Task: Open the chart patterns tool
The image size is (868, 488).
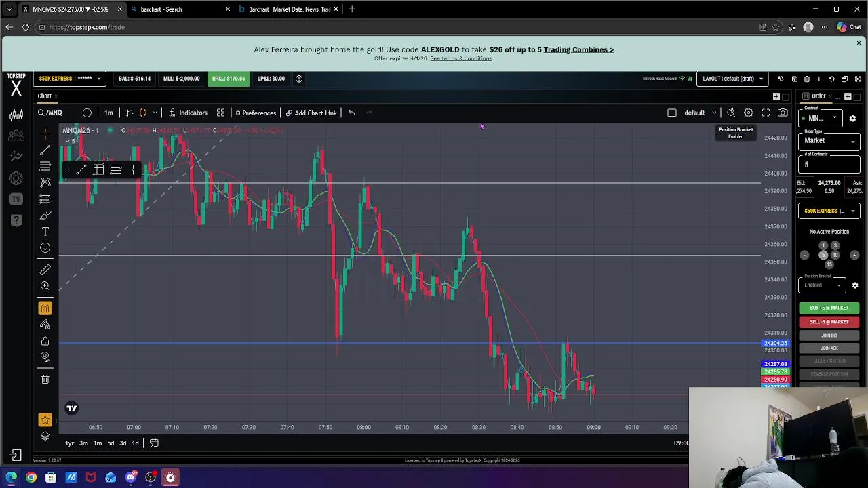Action: coord(45,182)
